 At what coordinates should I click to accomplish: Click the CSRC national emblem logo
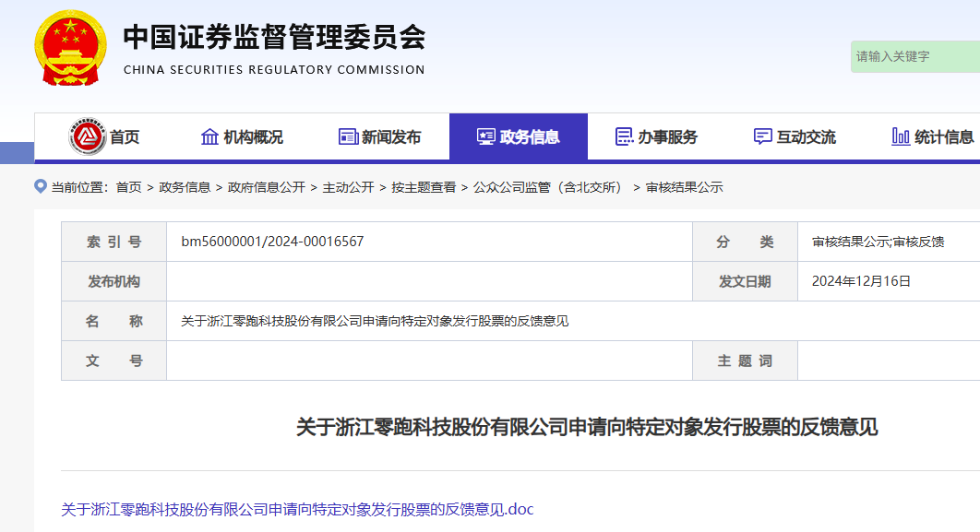click(x=70, y=48)
